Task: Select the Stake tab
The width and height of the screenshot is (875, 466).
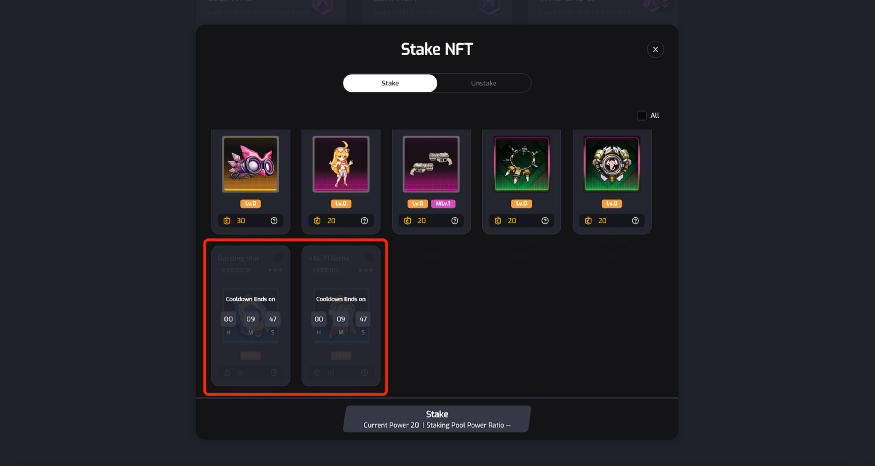Action: pos(390,83)
